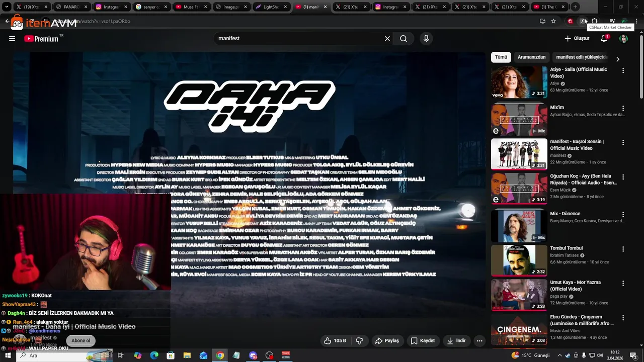Start voice search with microphone icon
The image size is (644, 362).
point(426,39)
